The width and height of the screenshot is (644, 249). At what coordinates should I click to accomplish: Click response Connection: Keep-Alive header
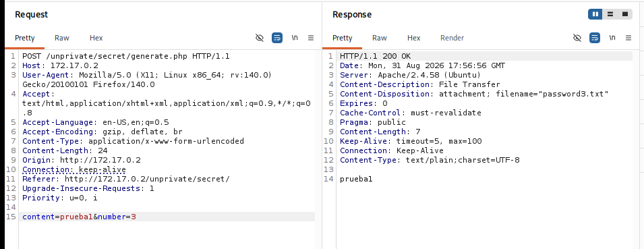(x=392, y=150)
